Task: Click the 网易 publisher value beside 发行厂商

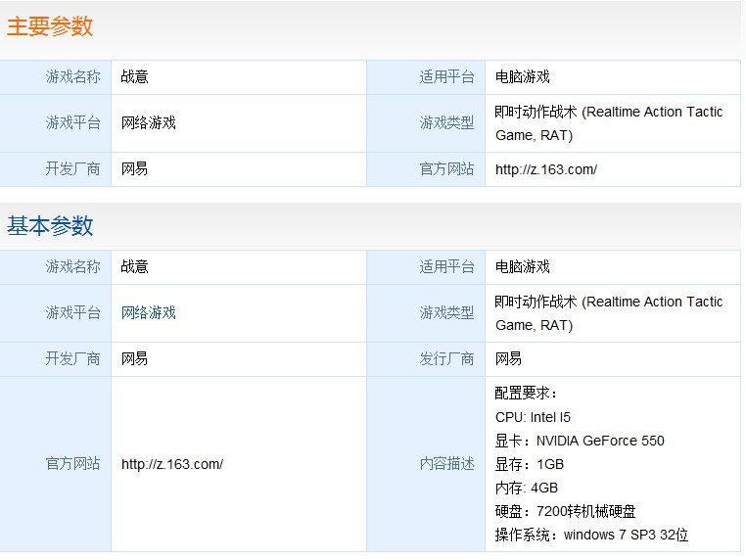Action: coord(509,358)
